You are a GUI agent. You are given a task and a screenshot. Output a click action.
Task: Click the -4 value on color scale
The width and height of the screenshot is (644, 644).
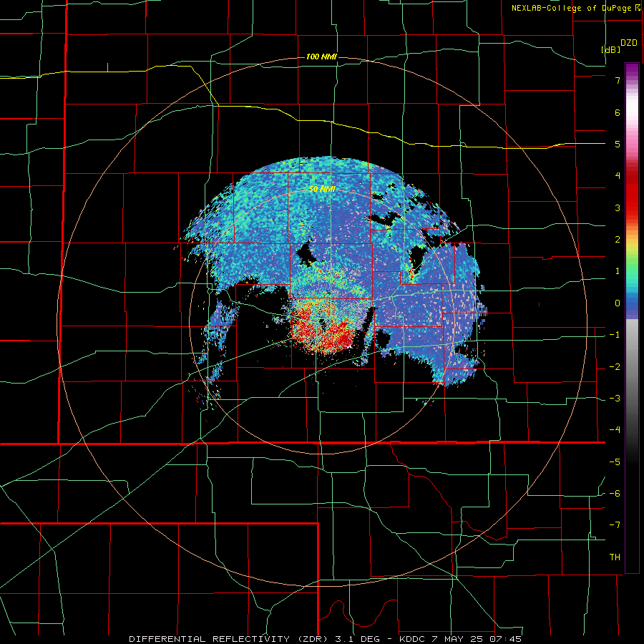[615, 429]
